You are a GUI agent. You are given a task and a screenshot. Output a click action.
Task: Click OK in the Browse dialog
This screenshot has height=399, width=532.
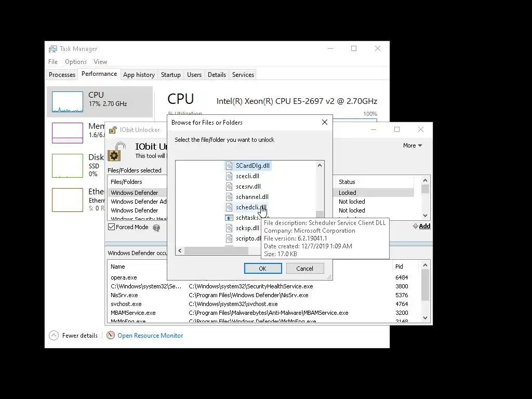[x=263, y=269]
